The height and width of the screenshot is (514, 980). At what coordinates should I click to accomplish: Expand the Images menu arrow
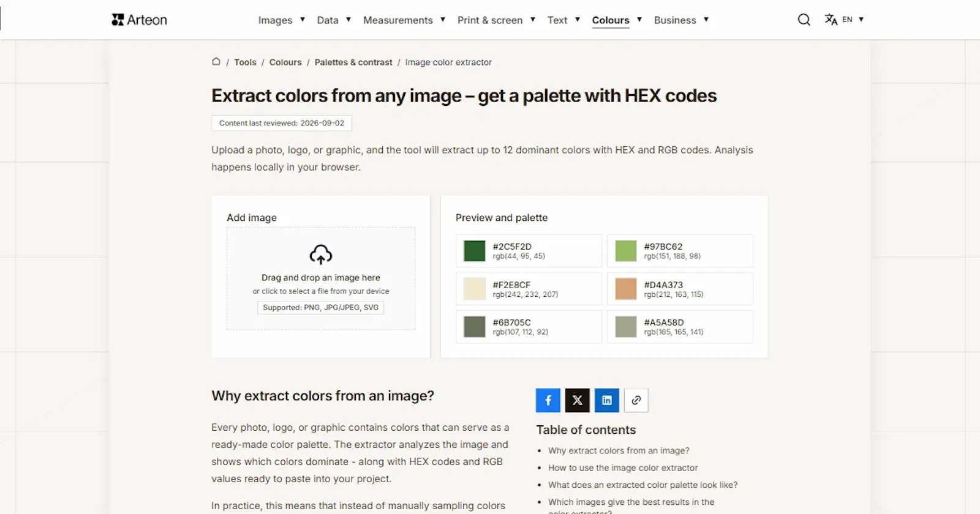(303, 20)
